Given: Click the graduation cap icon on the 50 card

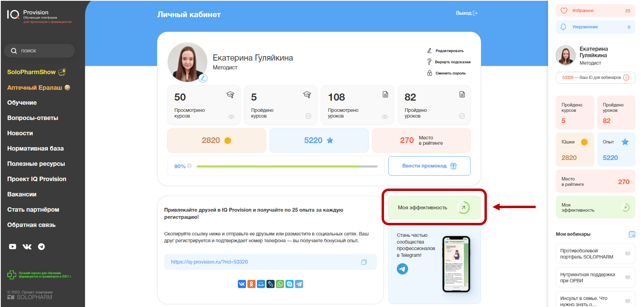Looking at the screenshot, I should click(230, 94).
